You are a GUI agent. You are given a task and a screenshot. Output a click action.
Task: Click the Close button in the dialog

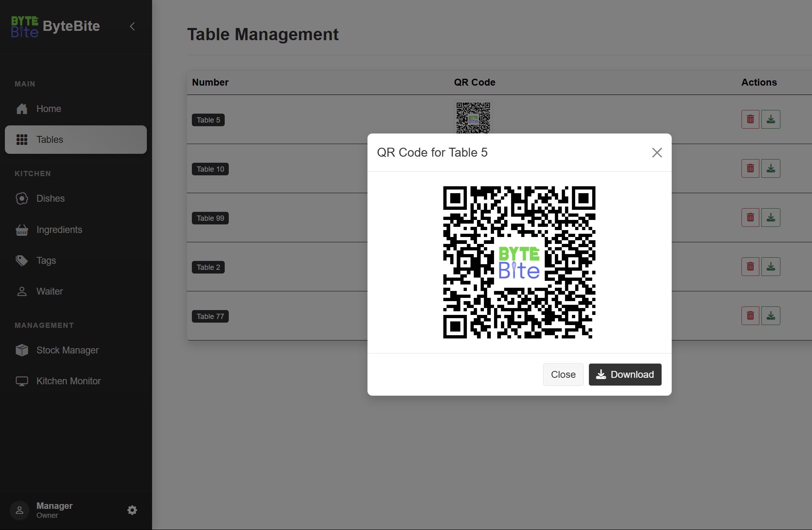click(x=563, y=374)
